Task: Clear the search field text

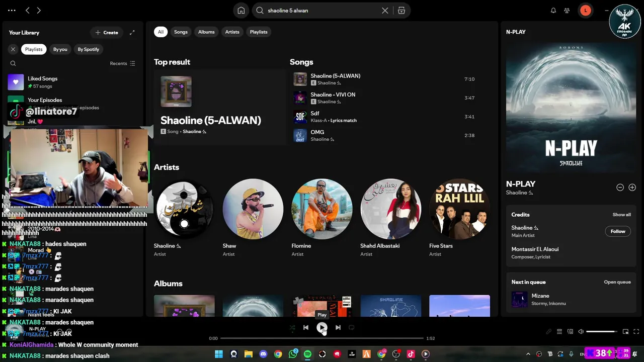Action: pos(385,11)
